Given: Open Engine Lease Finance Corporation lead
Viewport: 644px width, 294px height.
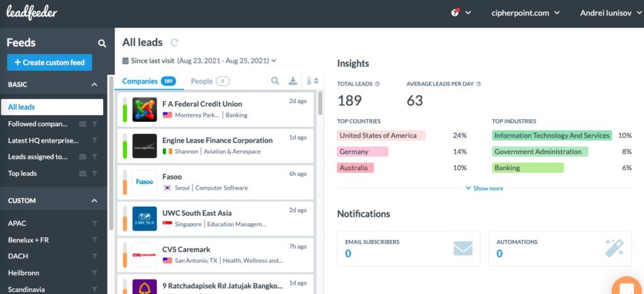Looking at the screenshot, I should coord(216,146).
